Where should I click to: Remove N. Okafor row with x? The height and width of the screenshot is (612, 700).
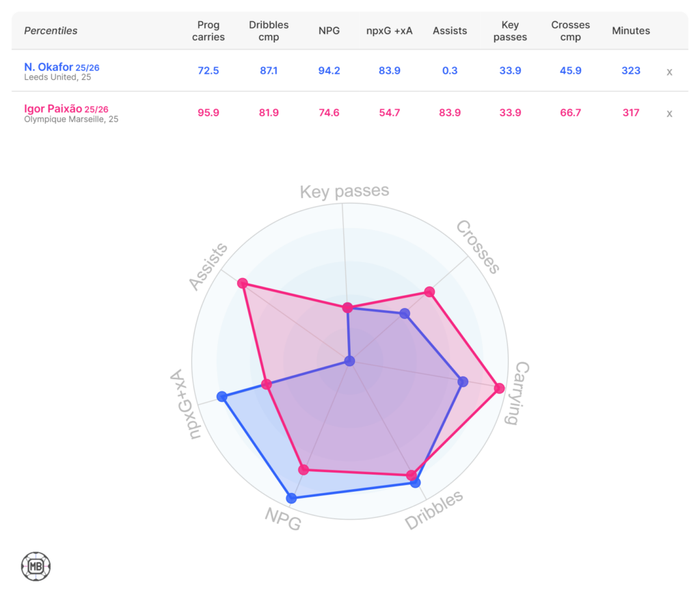(670, 72)
